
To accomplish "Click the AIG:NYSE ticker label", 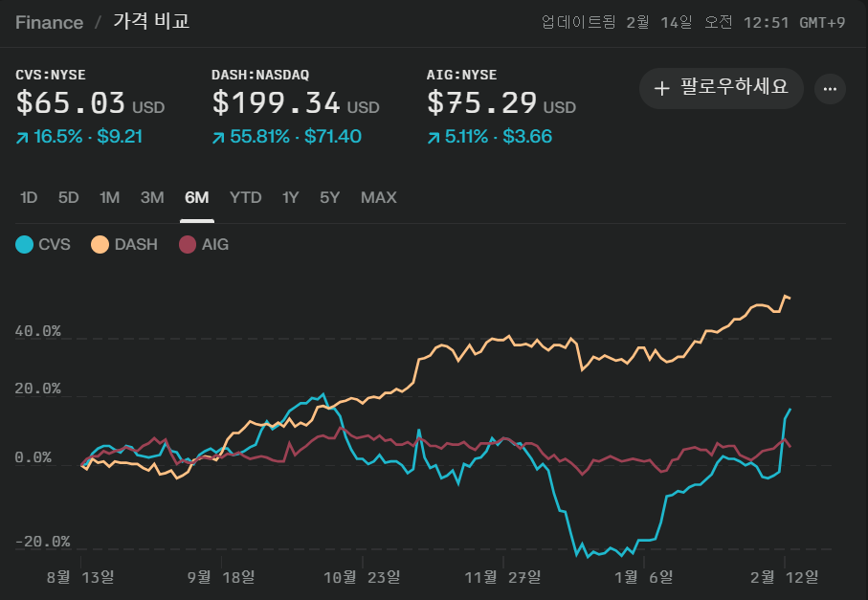I will pyautogui.click(x=461, y=75).
